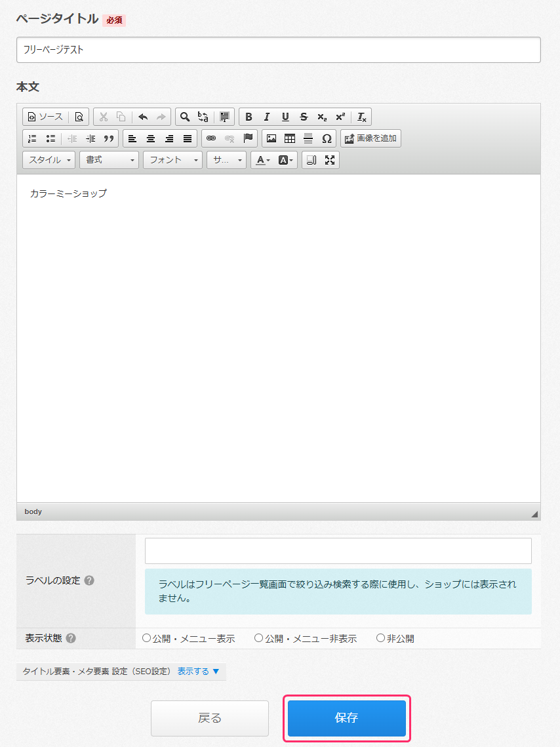Click the insert link icon

pos(210,138)
